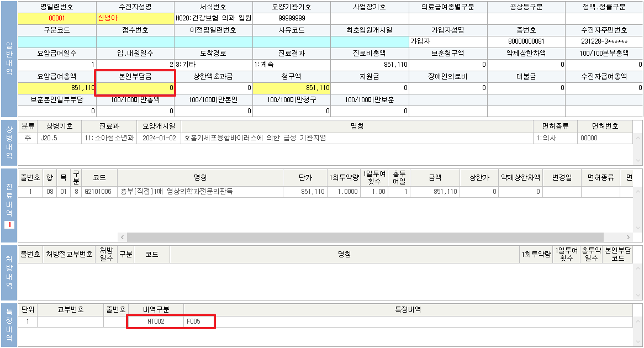Click the 청구액 field showing 851,110

292,88
